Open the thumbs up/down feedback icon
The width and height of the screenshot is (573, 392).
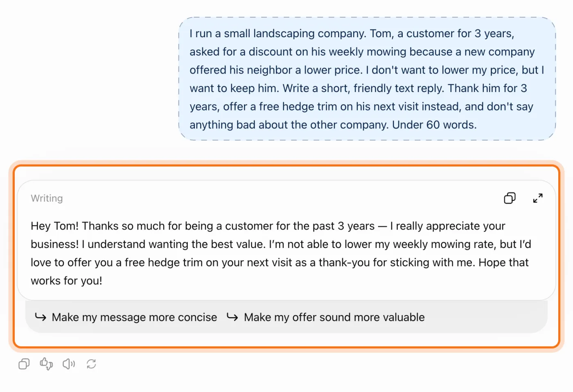coord(46,364)
